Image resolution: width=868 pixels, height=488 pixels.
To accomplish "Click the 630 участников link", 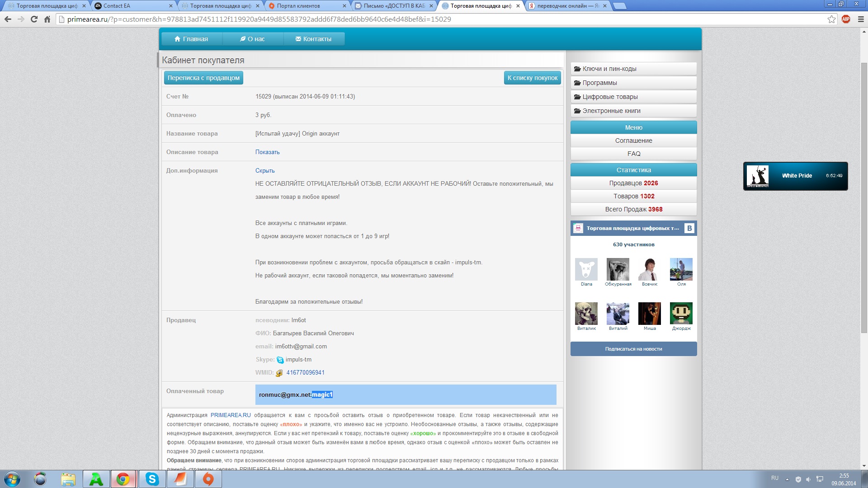I will (633, 244).
